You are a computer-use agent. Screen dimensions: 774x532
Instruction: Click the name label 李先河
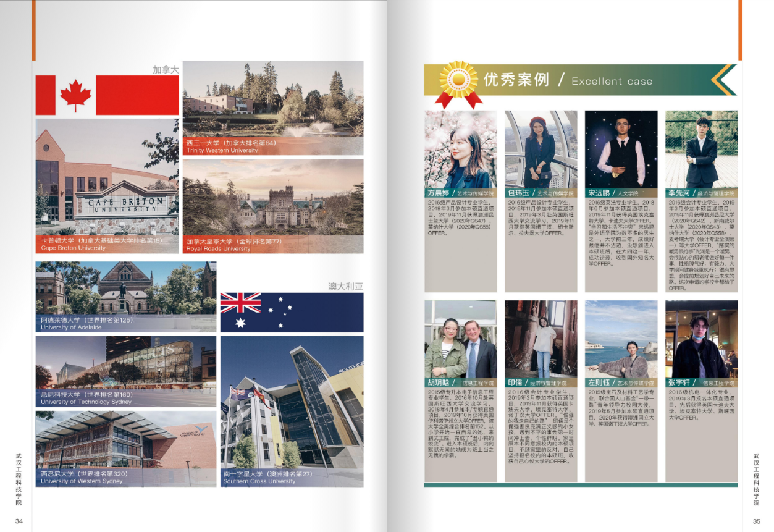point(679,193)
